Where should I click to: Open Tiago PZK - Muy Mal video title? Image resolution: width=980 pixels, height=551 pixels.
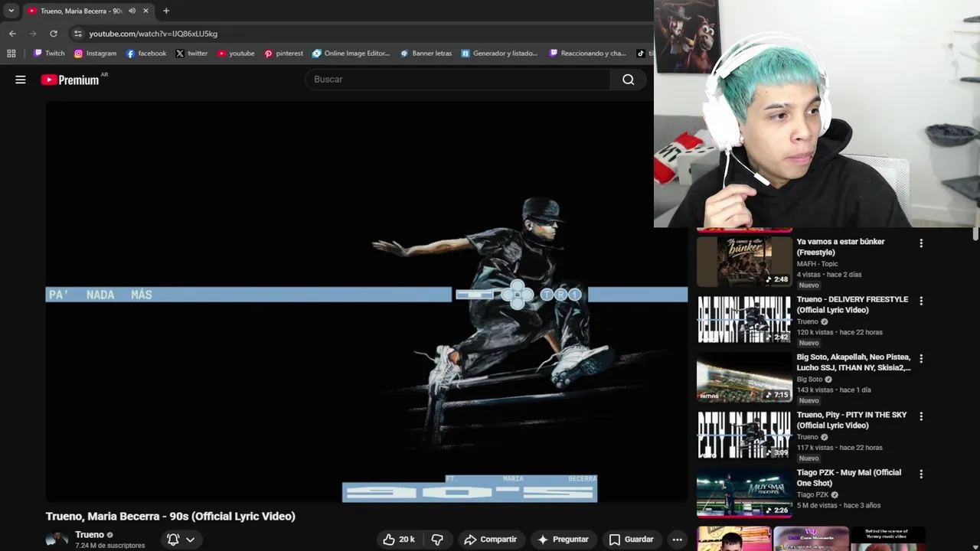(849, 478)
